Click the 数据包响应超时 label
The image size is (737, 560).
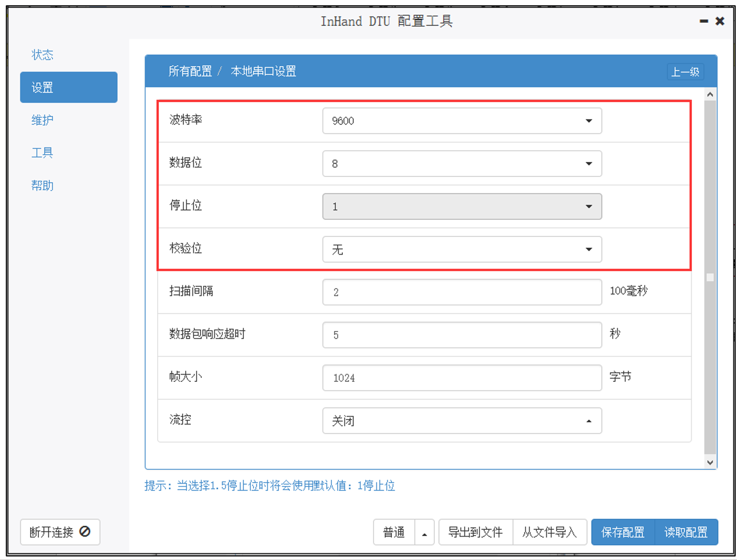[x=207, y=334]
